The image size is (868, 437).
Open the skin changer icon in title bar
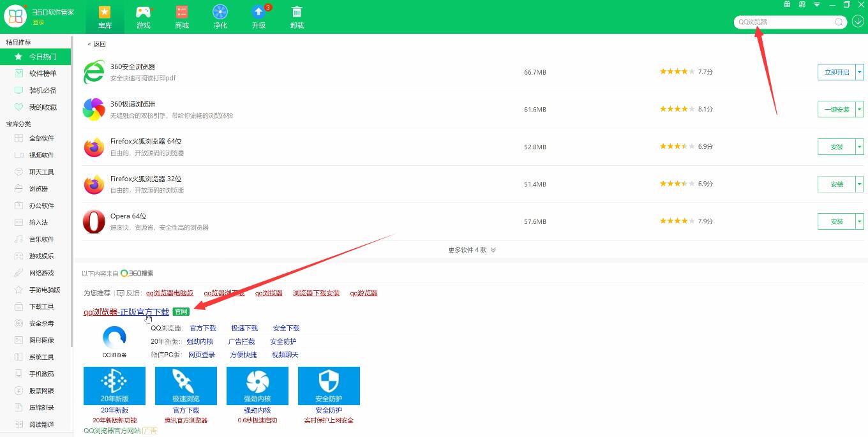pyautogui.click(x=802, y=4)
